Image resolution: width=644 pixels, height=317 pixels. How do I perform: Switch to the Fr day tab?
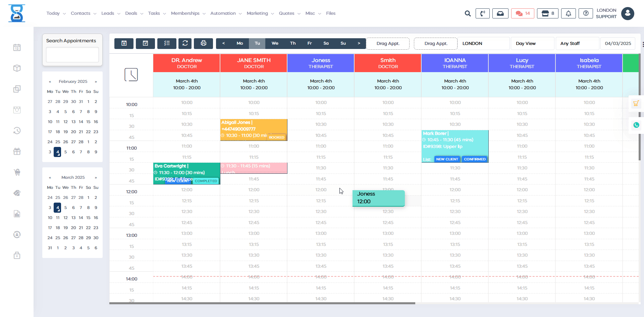tap(309, 43)
